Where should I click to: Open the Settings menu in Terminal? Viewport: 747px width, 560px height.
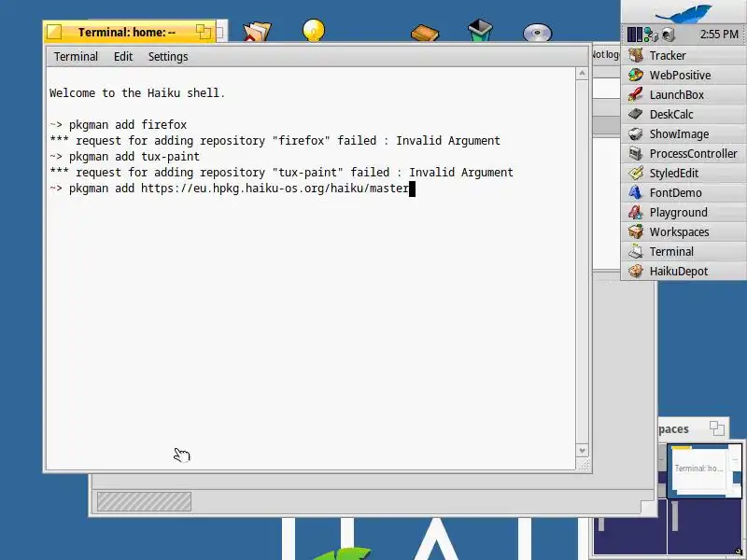pyautogui.click(x=168, y=57)
